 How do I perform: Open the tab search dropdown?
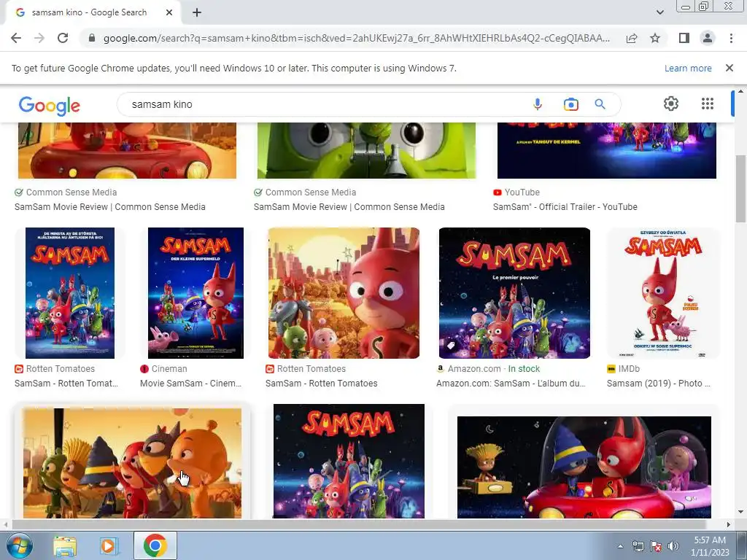pos(659,12)
